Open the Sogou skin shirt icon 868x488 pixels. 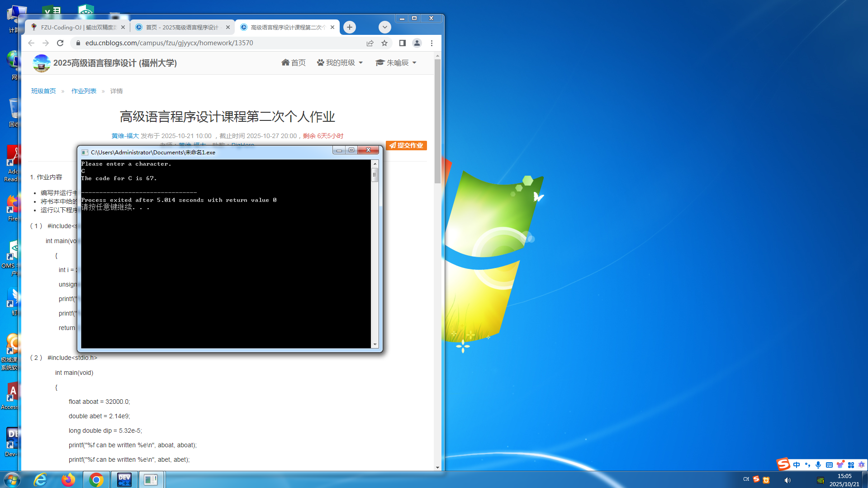[x=840, y=465]
